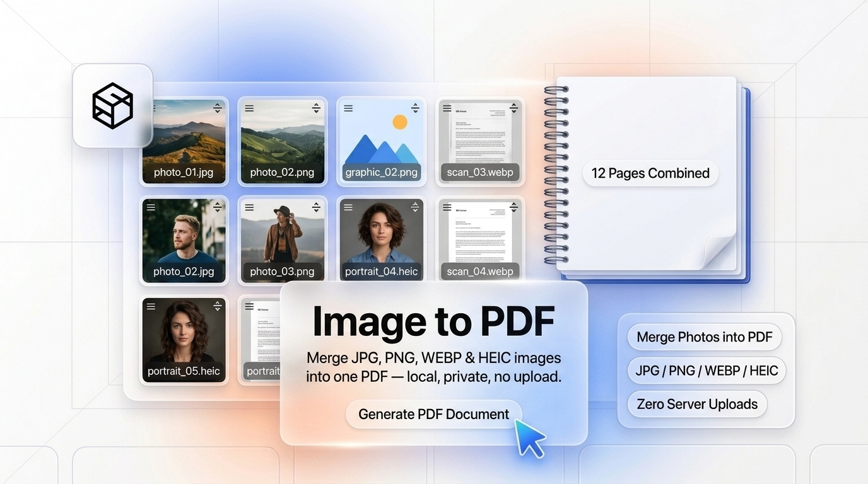Open the hamburger menu on portrait_05.heic
Image resolution: width=868 pixels, height=484 pixels.
(x=151, y=306)
